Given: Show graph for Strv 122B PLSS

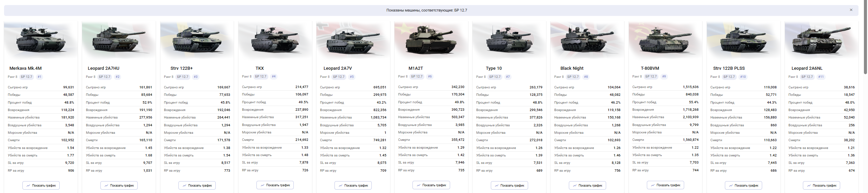Looking at the screenshot, I should tap(743, 186).
